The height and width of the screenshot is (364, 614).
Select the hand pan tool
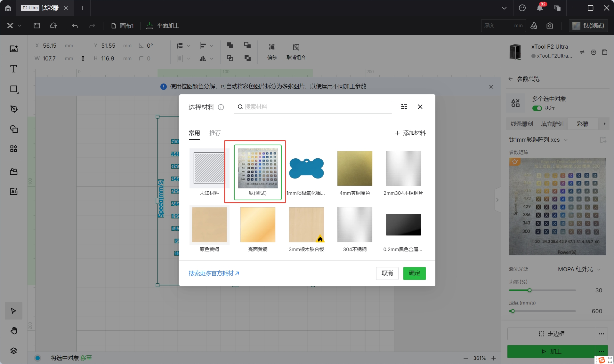coord(14,330)
